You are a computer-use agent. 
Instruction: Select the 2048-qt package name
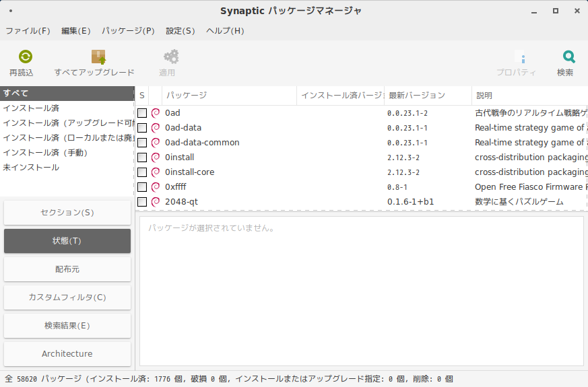tap(181, 201)
